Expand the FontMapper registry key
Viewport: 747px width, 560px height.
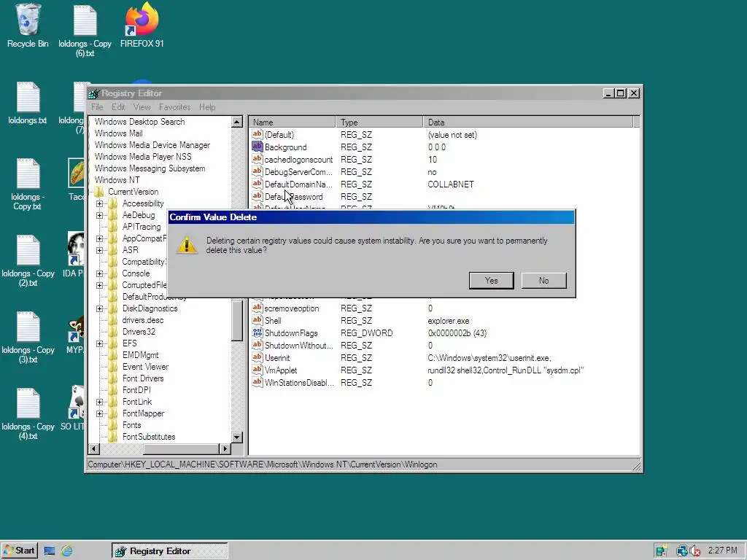pyautogui.click(x=99, y=414)
